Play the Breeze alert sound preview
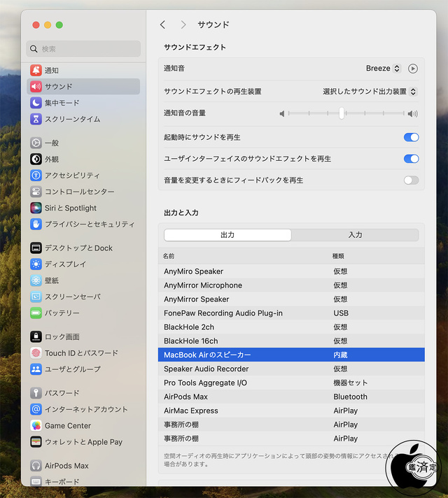The width and height of the screenshot is (448, 498). pyautogui.click(x=413, y=69)
